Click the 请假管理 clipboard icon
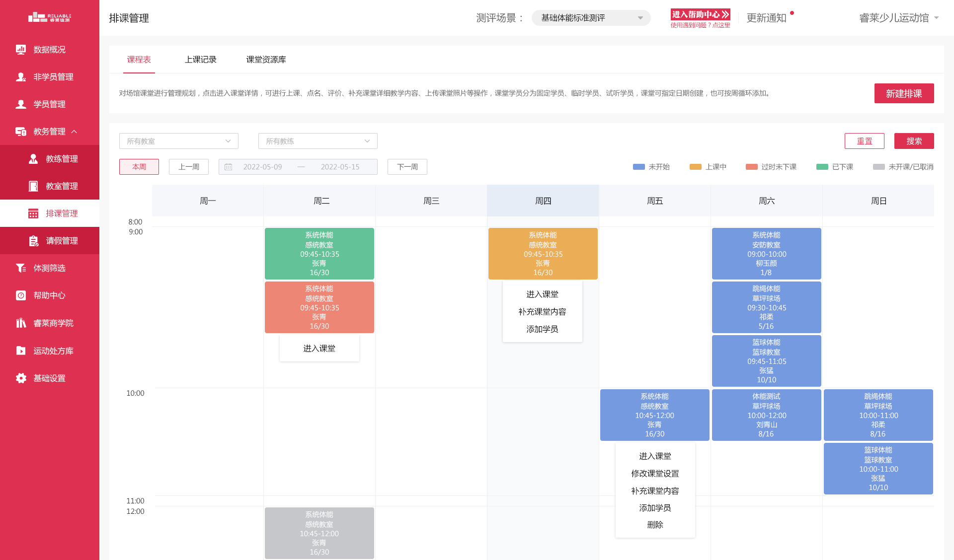 tap(33, 241)
